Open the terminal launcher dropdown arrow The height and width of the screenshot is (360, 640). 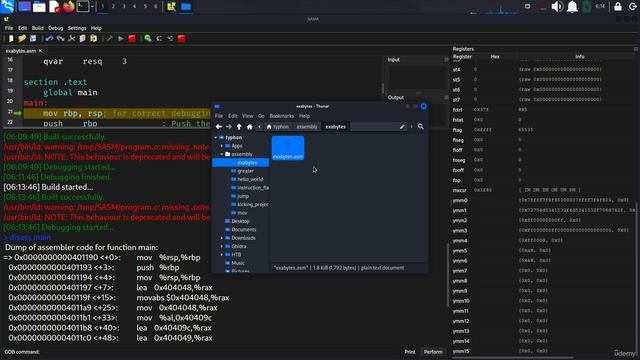tap(93, 7)
